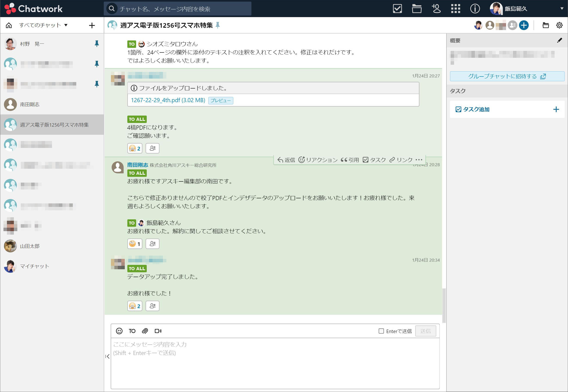568x392 pixels.
Task: Open マイチャット in the sidebar
Action: click(x=52, y=266)
